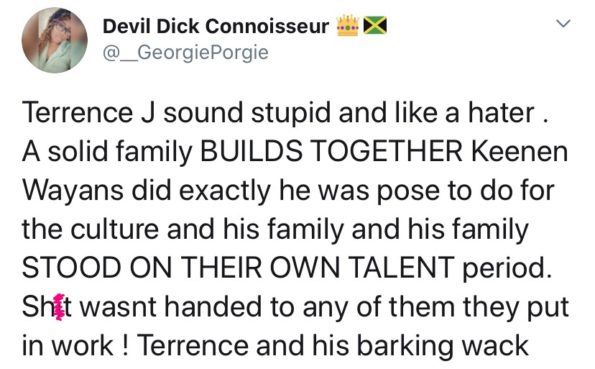The width and height of the screenshot is (595, 369).
Task: Click the bold display name of the author
Action: point(216,26)
